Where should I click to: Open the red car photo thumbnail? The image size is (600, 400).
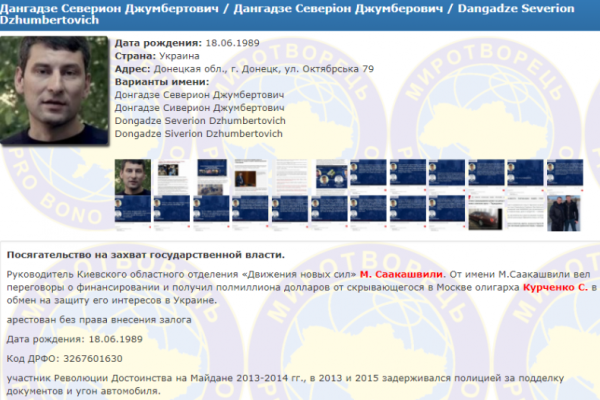pos(486,213)
